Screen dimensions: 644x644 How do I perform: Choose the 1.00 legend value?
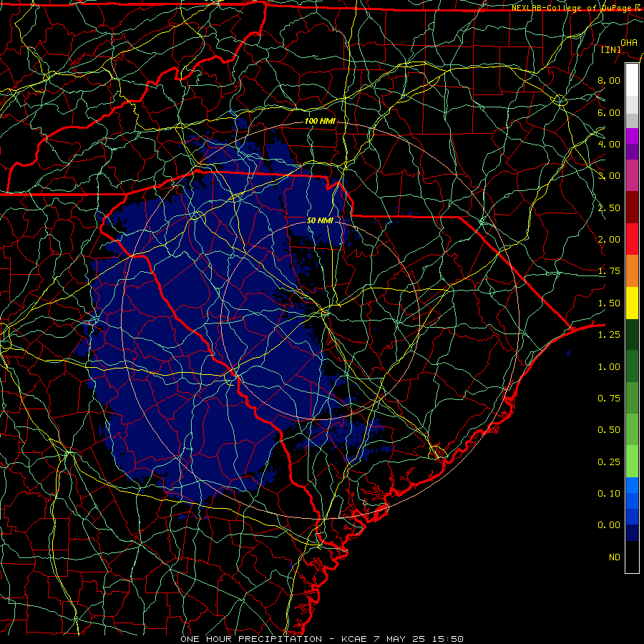609,367
